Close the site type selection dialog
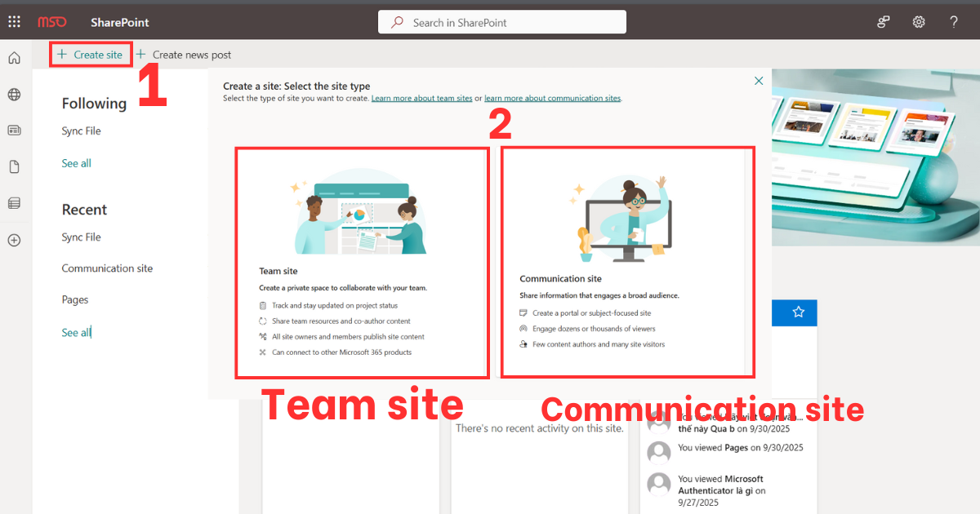 click(759, 81)
